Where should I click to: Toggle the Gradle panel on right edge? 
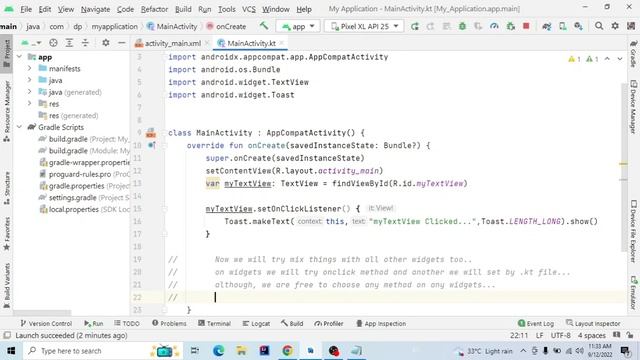[x=633, y=53]
